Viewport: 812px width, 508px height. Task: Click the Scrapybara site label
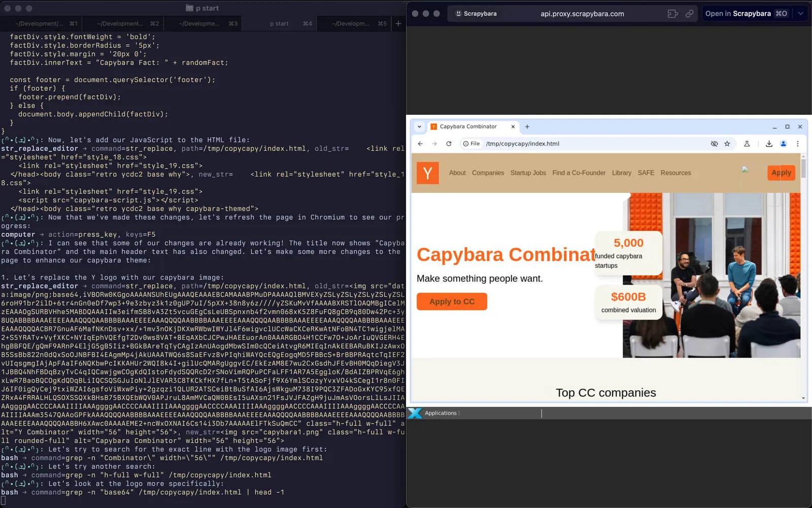pos(476,14)
